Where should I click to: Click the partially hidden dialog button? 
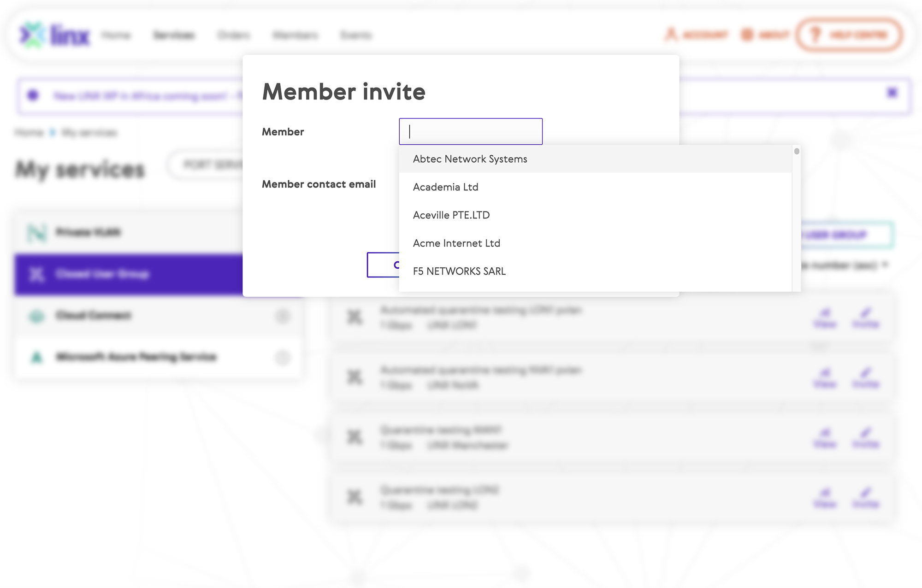click(383, 265)
